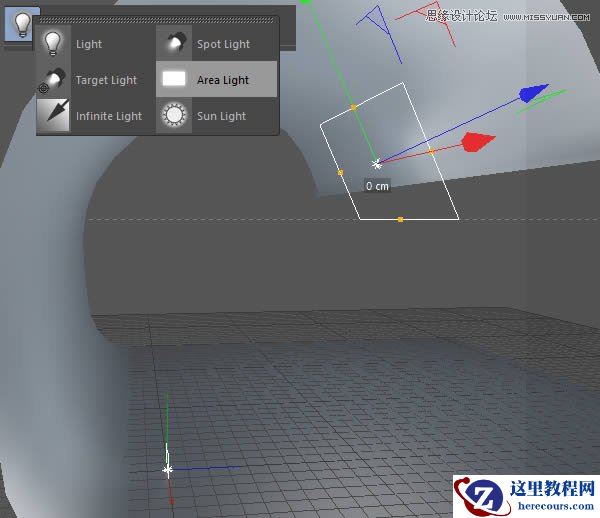The height and width of the screenshot is (518, 600).
Task: Select the Light bulb icon in the flyout
Action: point(53,44)
